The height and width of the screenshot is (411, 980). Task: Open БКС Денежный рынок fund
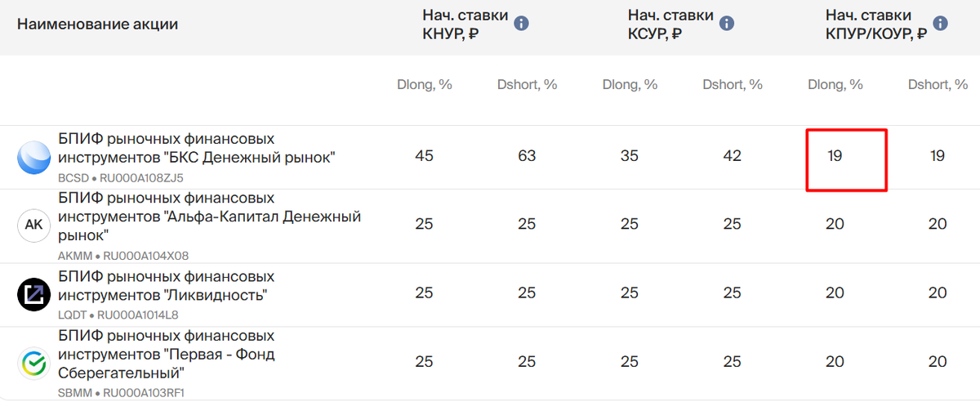(196, 148)
